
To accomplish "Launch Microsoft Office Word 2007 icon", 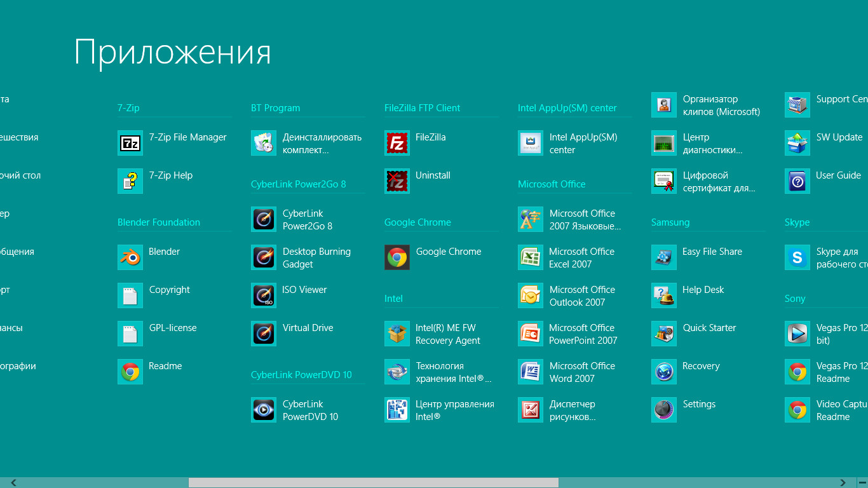I will pos(531,372).
